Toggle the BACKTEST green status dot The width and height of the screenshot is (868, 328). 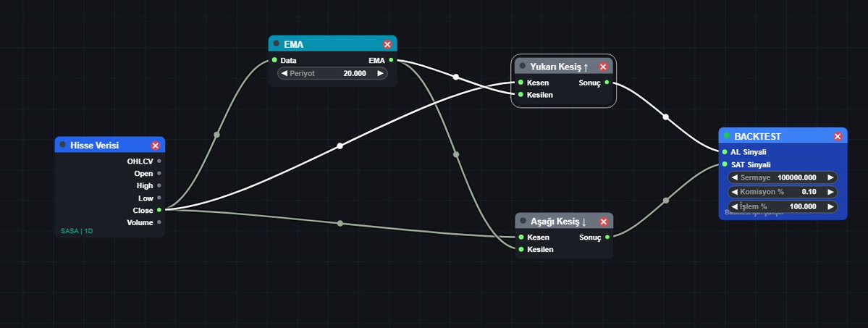727,135
